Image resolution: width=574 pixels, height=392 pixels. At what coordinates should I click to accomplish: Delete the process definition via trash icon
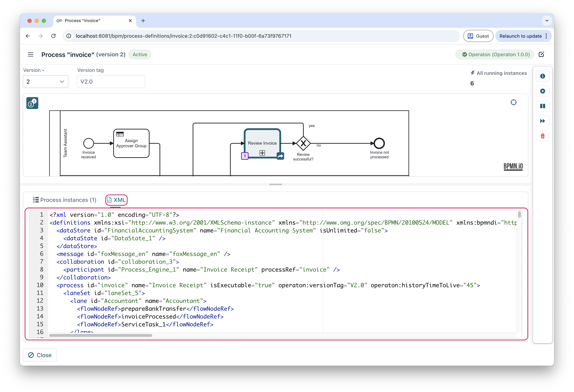pos(543,136)
